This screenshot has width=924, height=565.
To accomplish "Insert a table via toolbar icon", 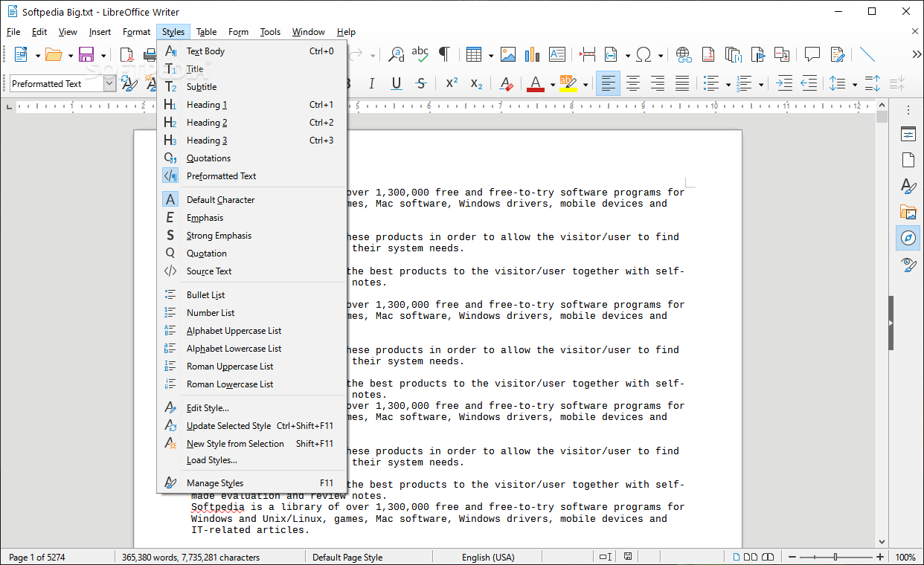I will pos(474,54).
